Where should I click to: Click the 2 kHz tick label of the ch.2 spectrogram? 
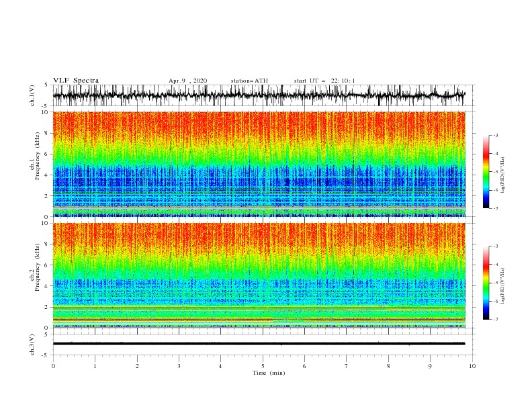point(46,307)
